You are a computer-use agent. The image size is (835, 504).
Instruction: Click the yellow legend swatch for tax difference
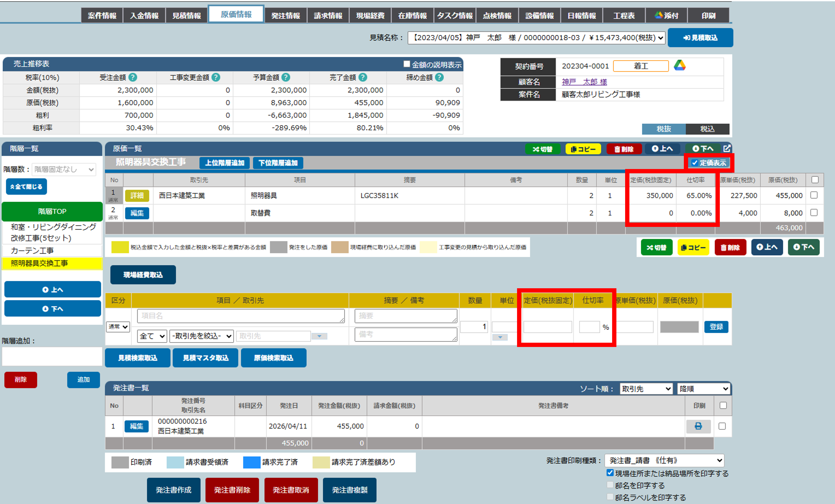pos(120,247)
